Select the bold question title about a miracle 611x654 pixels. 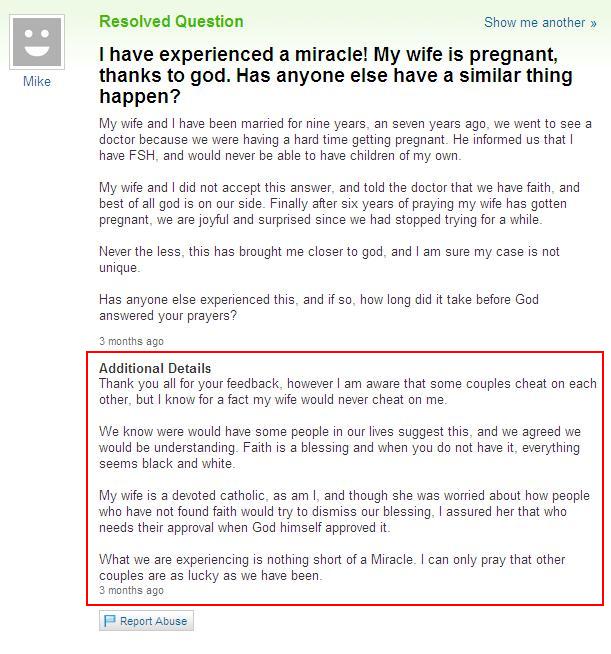(336, 75)
